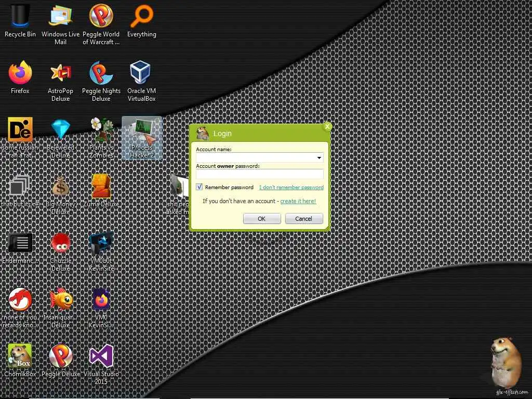This screenshot has width=532, height=399.
Task: Select Plants vs Zombies icon
Action: tap(101, 138)
